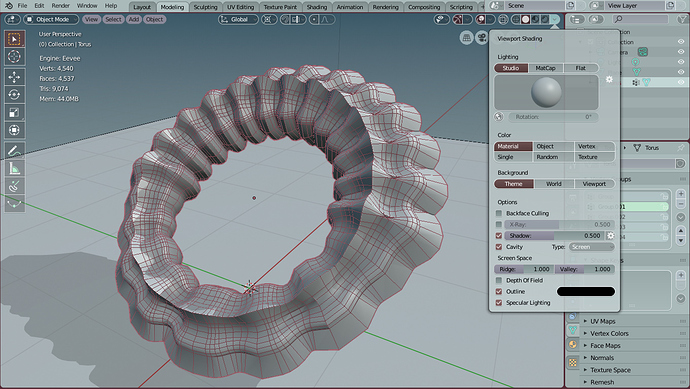
Task: Switch to wireframe shading icon
Action: (x=516, y=19)
